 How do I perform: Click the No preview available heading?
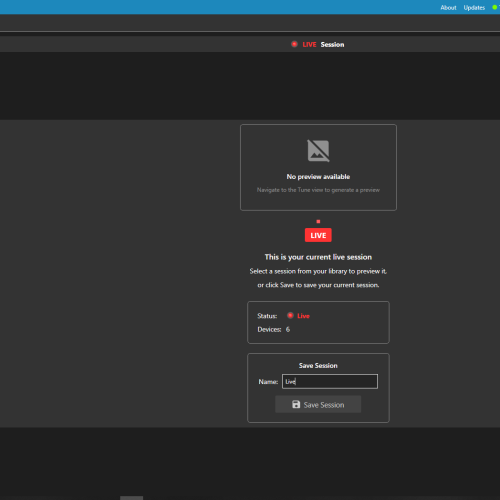(318, 177)
